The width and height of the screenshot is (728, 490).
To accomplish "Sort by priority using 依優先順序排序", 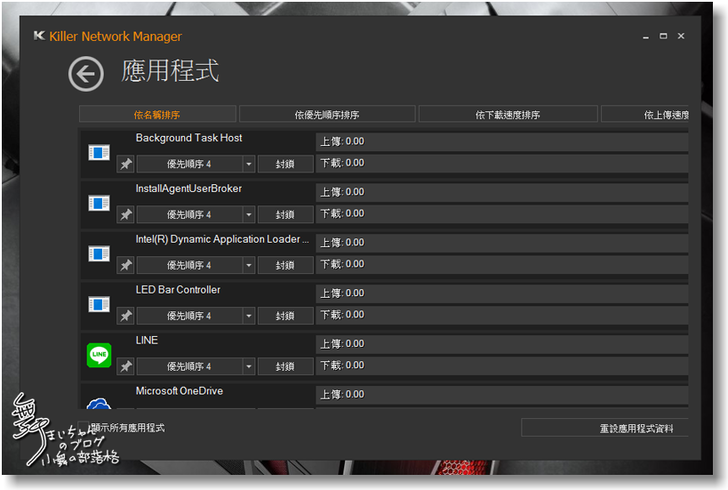I will click(327, 114).
